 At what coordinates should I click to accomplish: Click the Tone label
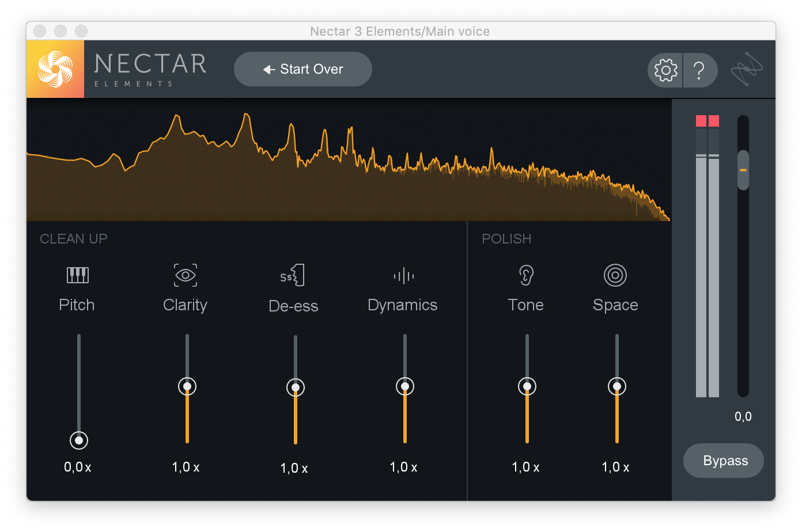tap(526, 305)
